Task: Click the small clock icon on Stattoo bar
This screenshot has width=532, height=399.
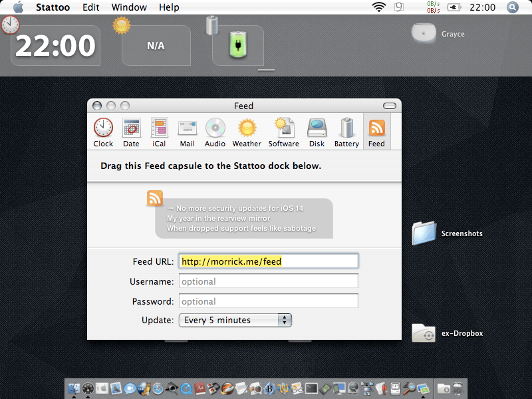Action: [x=10, y=25]
